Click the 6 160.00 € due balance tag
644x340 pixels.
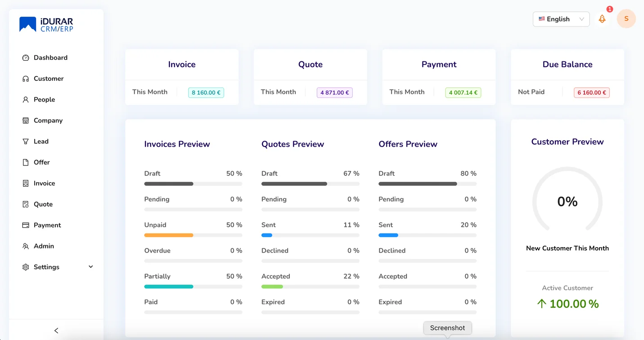click(x=592, y=92)
